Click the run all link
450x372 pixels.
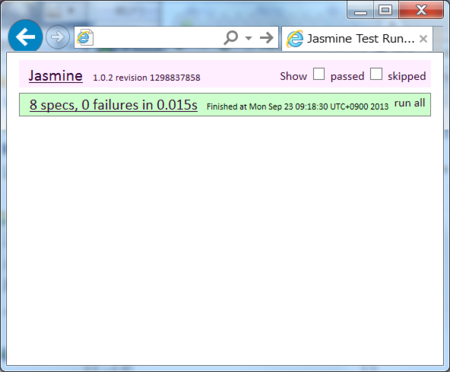point(410,103)
